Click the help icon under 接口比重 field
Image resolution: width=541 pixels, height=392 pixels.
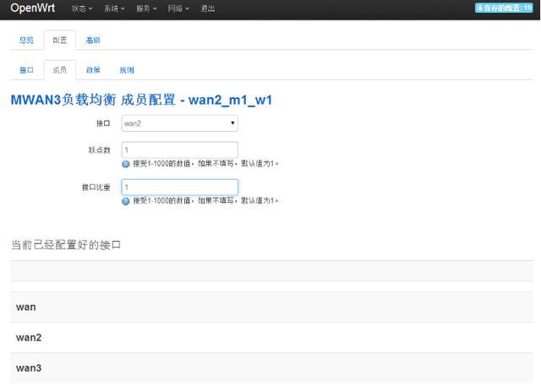click(126, 201)
